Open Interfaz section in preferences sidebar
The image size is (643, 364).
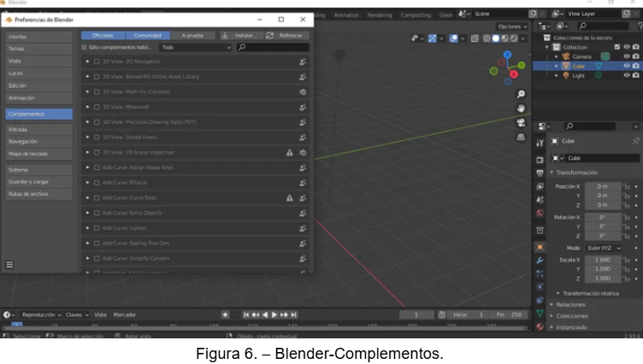[x=39, y=37]
